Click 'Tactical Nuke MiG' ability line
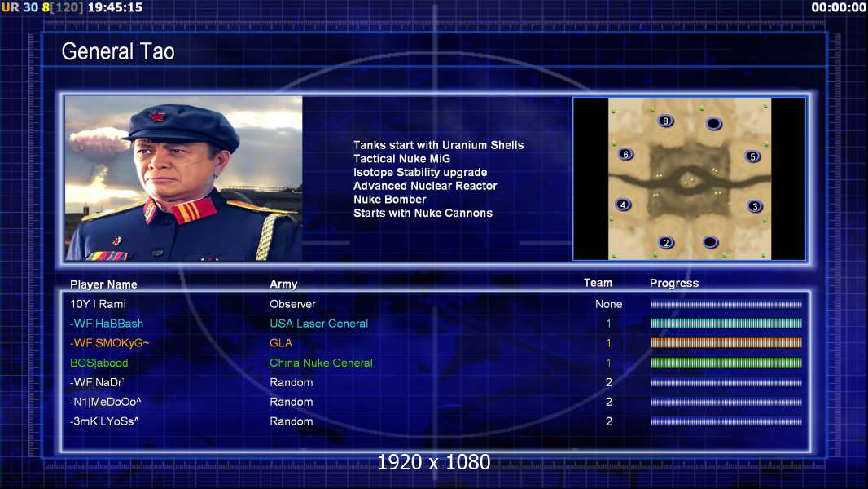The width and height of the screenshot is (868, 489). pyautogui.click(x=402, y=158)
